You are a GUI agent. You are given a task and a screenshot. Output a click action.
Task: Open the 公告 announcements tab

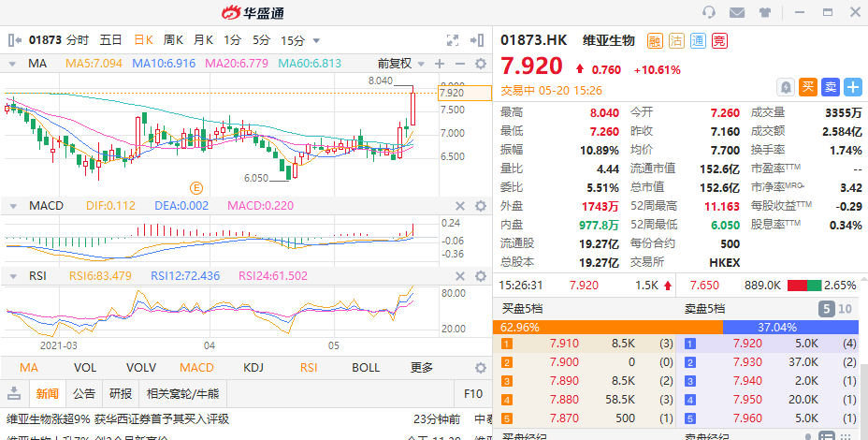click(84, 393)
